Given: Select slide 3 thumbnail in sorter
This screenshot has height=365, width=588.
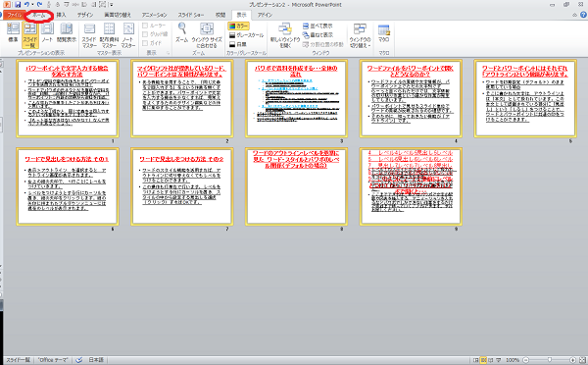Looking at the screenshot, I should (x=296, y=99).
